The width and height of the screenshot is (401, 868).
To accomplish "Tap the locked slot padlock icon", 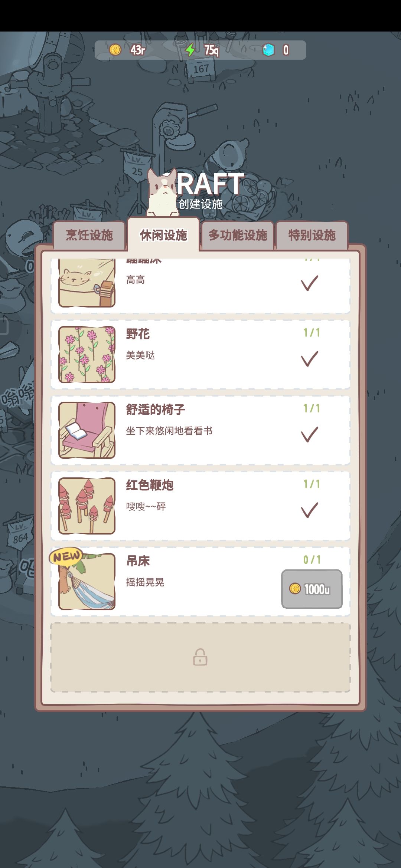I will 200,657.
